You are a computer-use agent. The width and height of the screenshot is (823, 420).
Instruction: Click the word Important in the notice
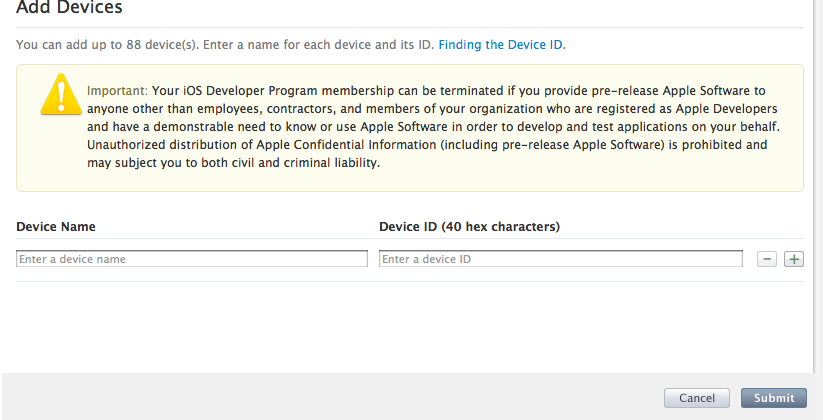pyautogui.click(x=118, y=90)
